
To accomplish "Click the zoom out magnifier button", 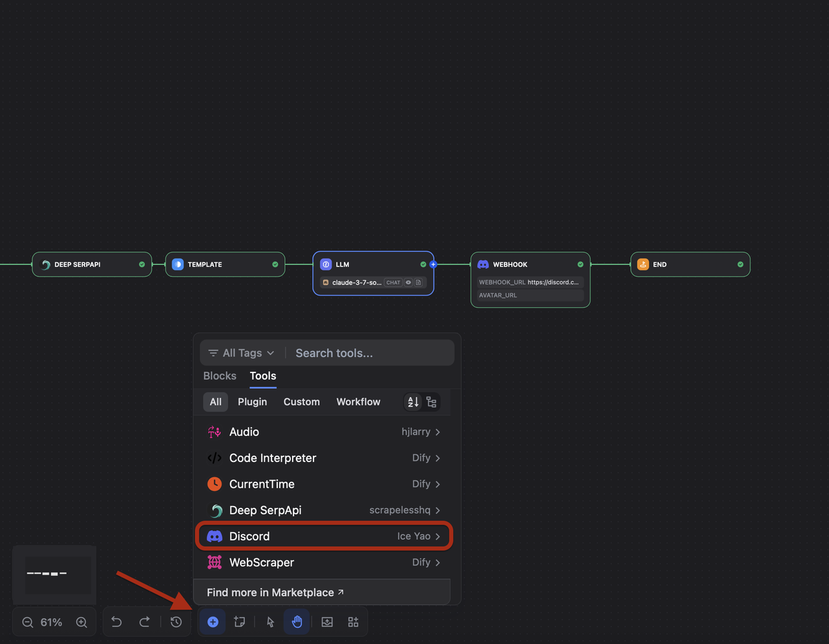I will [27, 621].
